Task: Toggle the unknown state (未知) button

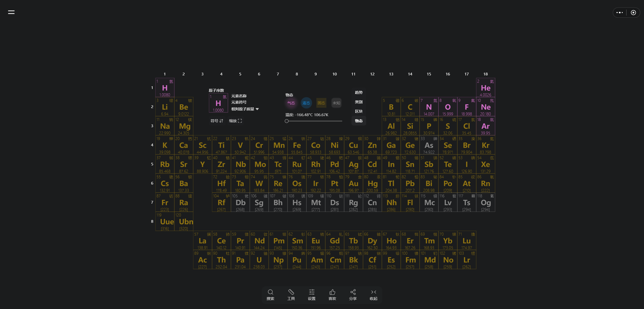Action: (x=336, y=103)
